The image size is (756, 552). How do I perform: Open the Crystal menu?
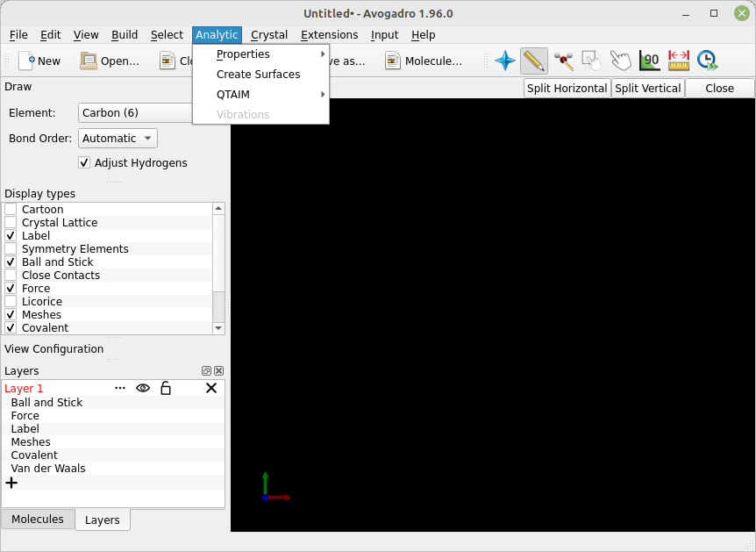[269, 34]
